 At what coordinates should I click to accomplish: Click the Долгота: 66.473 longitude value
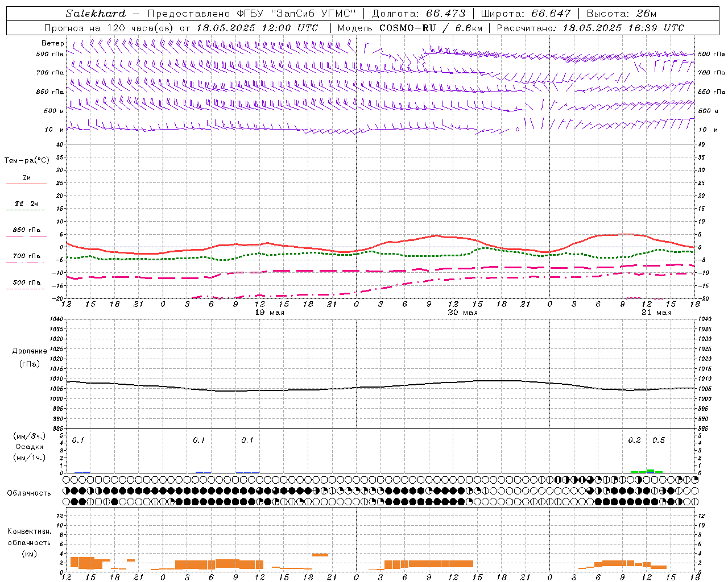click(419, 14)
